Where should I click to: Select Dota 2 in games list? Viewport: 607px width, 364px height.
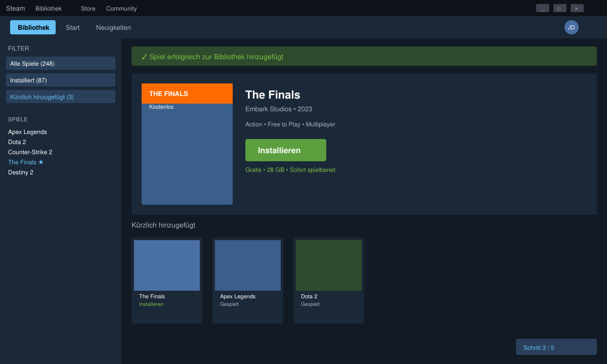click(x=17, y=142)
